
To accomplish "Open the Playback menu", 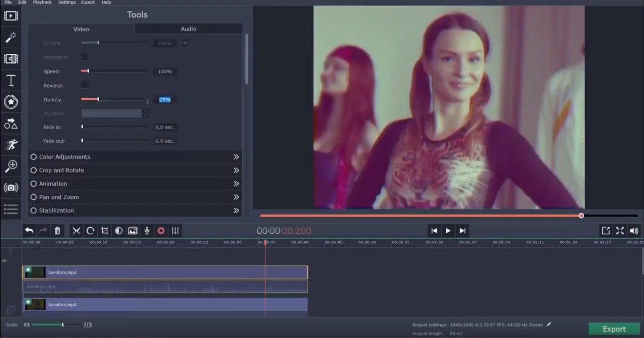I will (x=42, y=2).
